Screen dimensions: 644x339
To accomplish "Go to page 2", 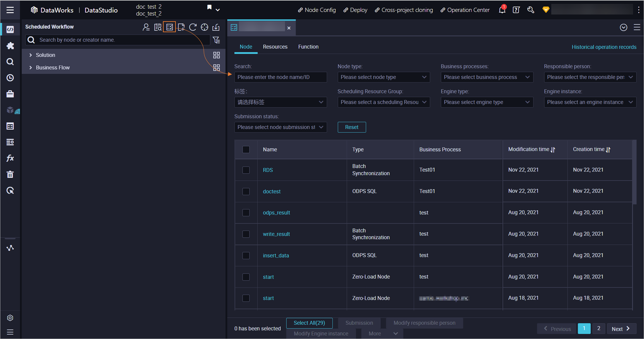I will point(599,328).
